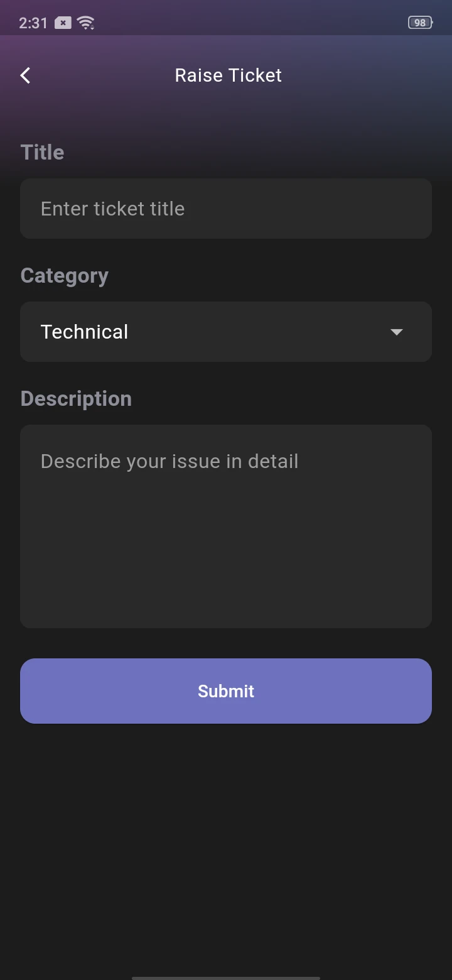Click blank space inside the Category combo box
This screenshot has height=980, width=452.
[x=264, y=332]
